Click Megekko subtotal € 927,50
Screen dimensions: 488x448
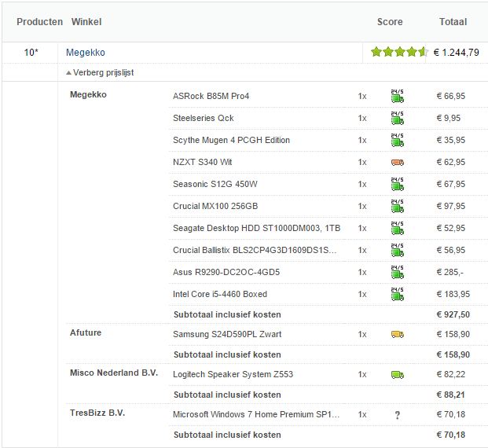[453, 314]
